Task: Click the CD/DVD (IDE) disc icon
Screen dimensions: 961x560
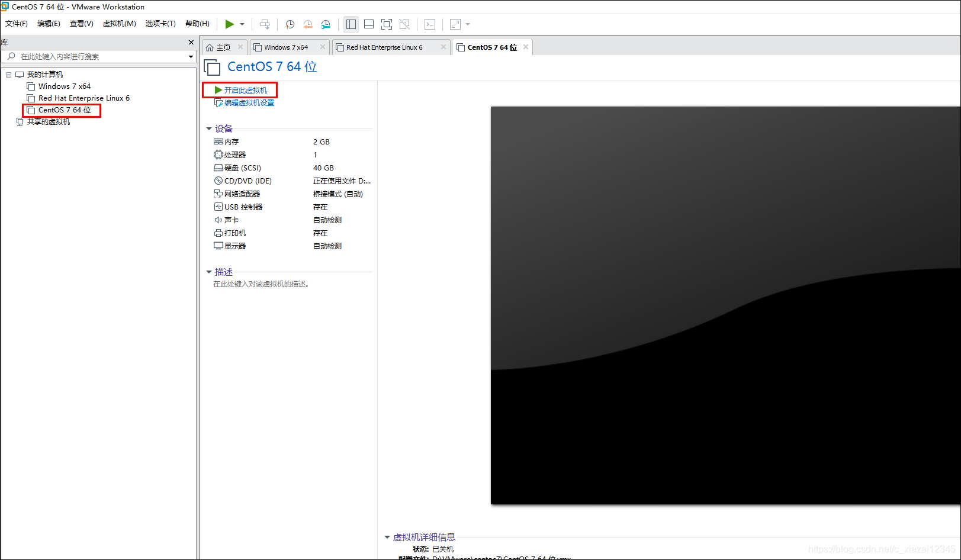Action: 218,181
